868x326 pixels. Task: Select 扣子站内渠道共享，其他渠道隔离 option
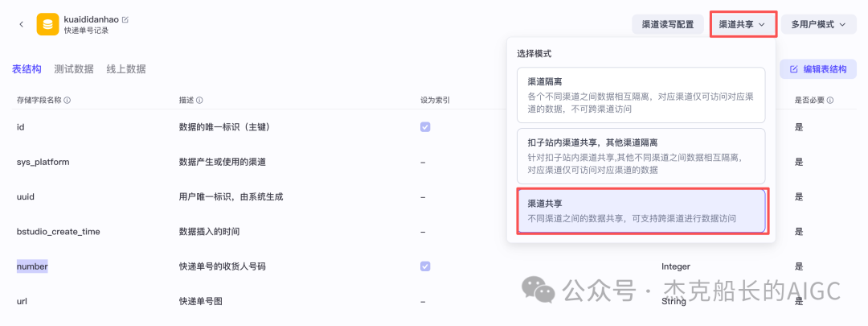coord(641,156)
